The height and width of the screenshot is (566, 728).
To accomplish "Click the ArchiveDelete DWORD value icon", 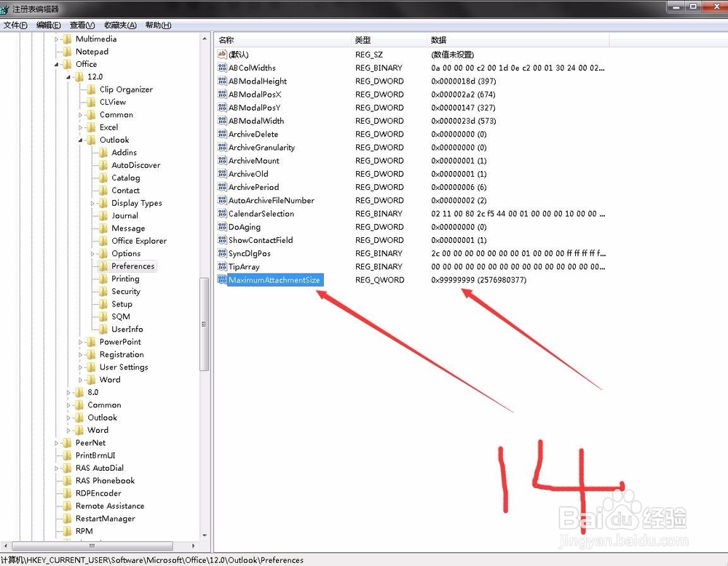I will pyautogui.click(x=222, y=135).
